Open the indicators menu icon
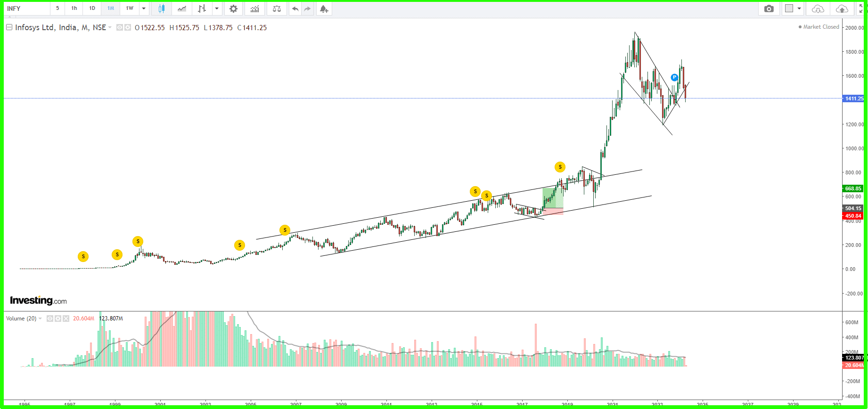 (x=255, y=8)
